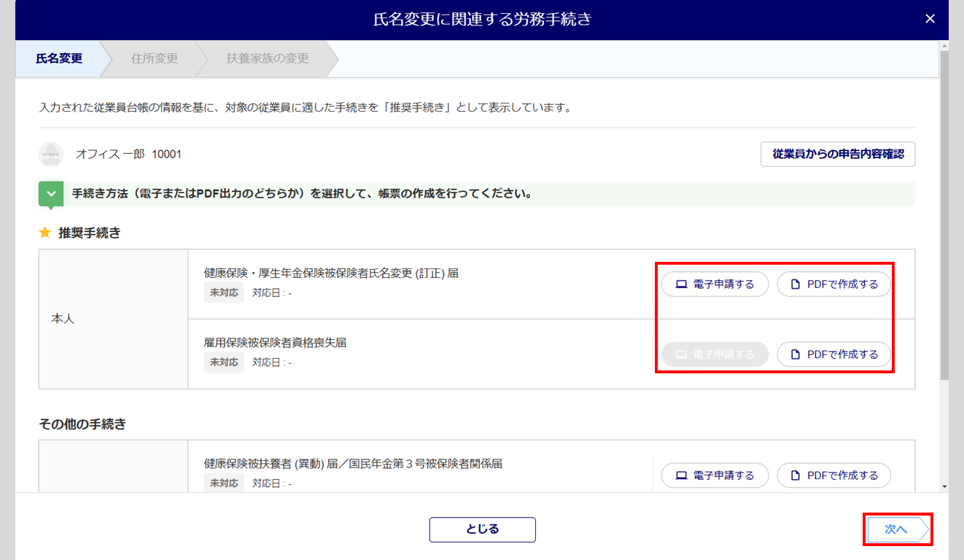The image size is (964, 560).
Task: Open 従業員からの申告内容確認 button
Action: tap(837, 155)
